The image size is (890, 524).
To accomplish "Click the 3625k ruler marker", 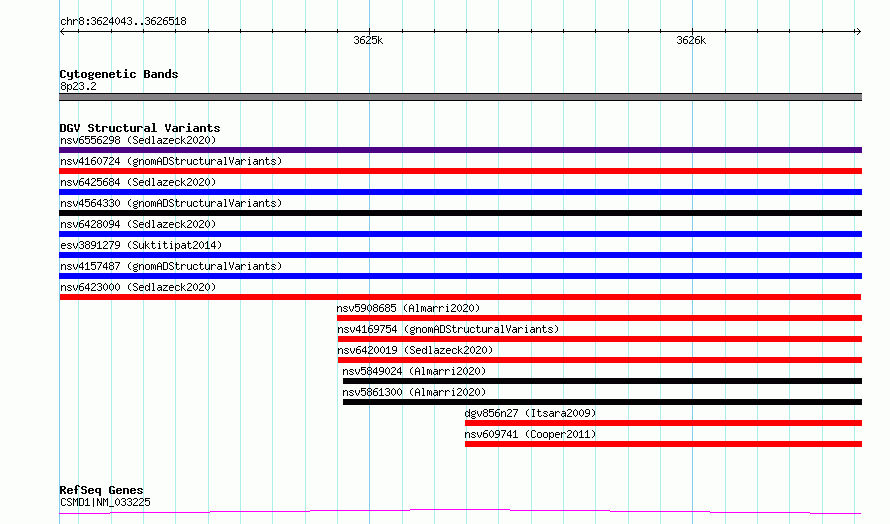I will click(368, 40).
